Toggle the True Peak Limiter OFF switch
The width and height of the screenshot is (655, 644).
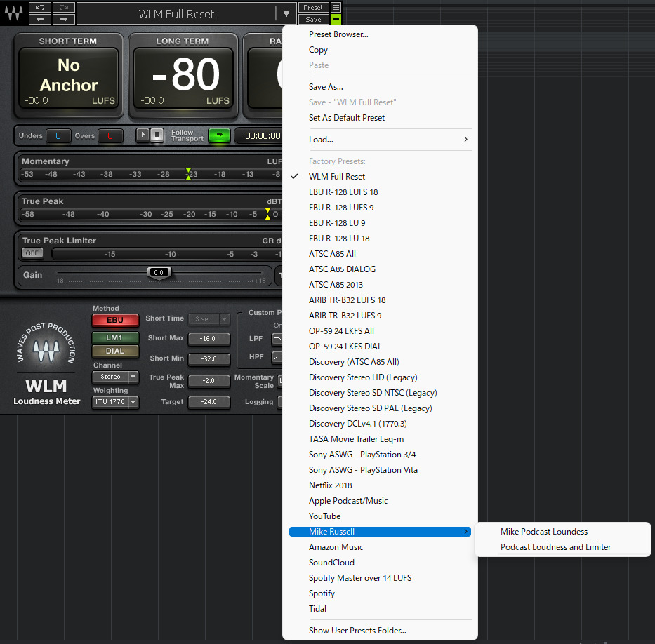point(34,253)
